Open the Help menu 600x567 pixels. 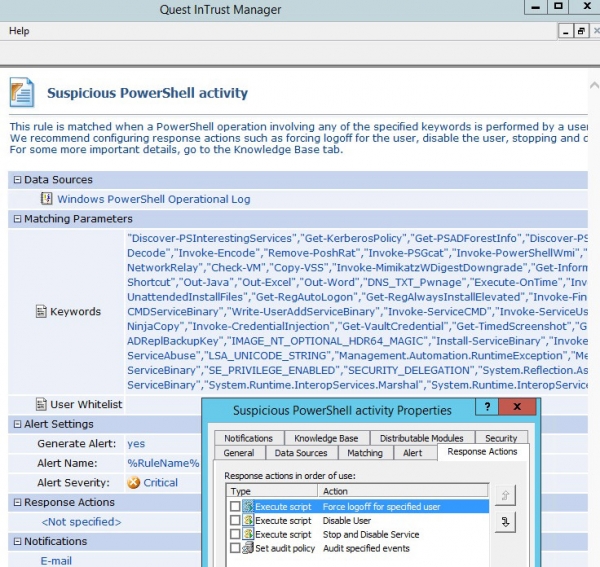click(x=19, y=31)
